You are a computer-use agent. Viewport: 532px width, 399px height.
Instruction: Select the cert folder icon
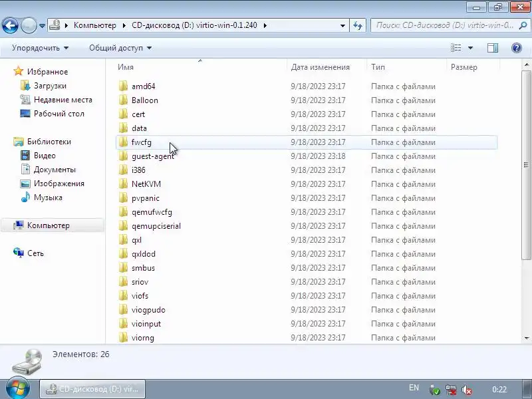tap(124, 114)
